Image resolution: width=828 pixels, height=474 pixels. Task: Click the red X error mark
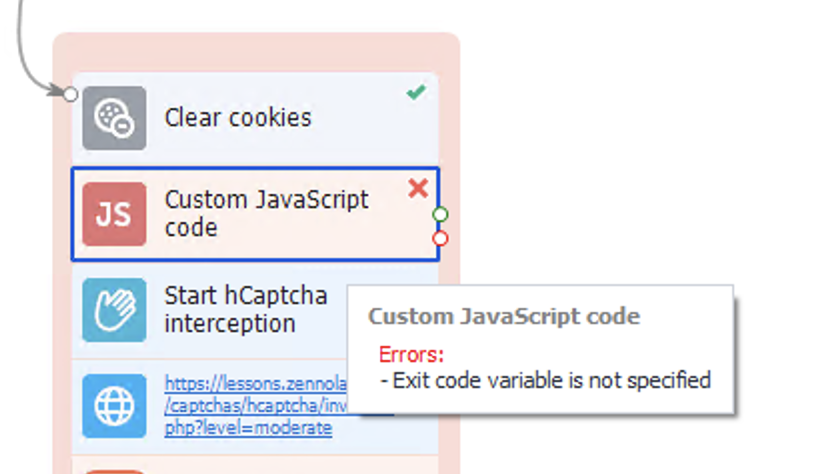(418, 188)
